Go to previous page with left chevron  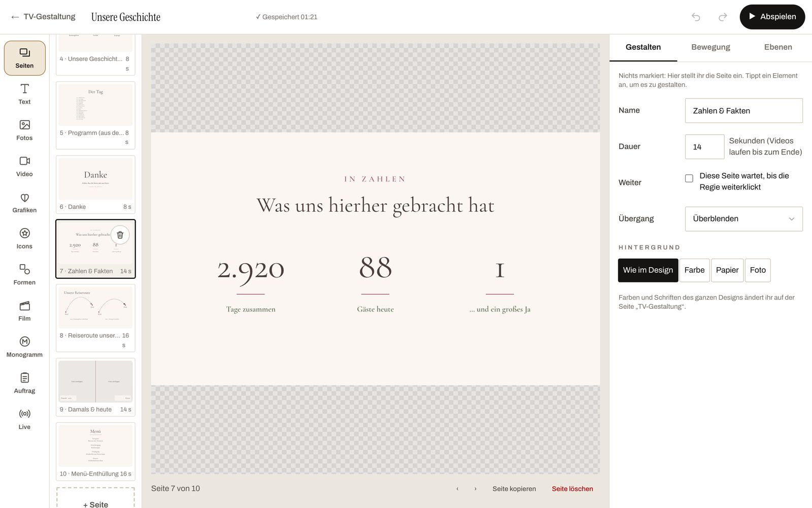click(x=457, y=489)
